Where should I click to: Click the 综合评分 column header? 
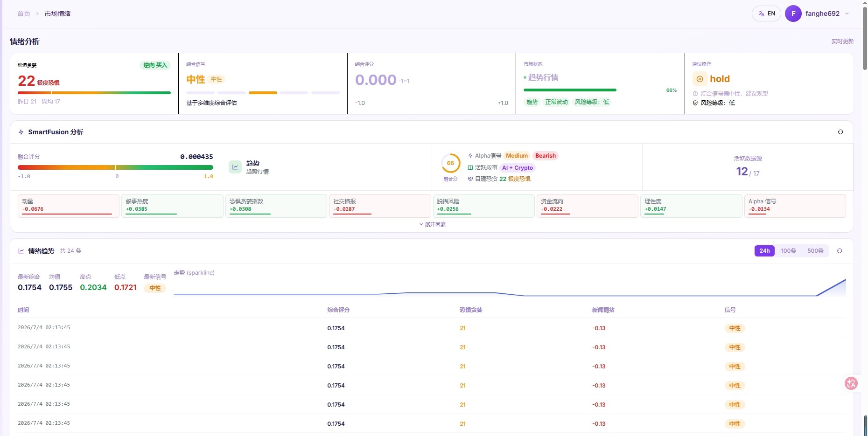coord(338,310)
